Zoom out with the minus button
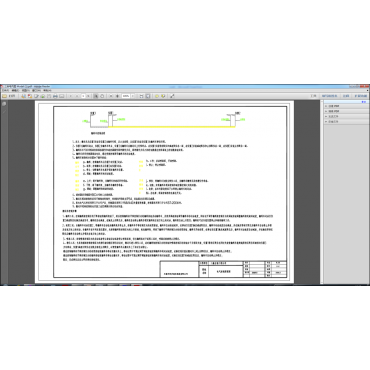 pyautogui.click(x=111, y=96)
